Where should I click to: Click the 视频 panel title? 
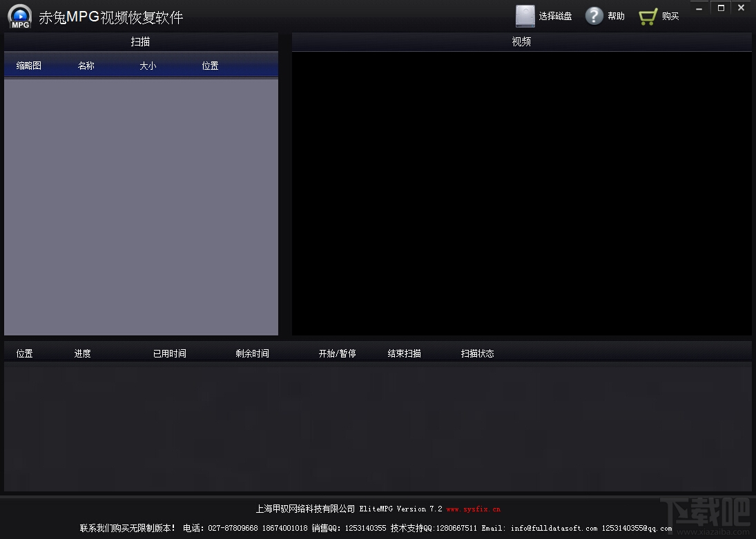[x=521, y=42]
